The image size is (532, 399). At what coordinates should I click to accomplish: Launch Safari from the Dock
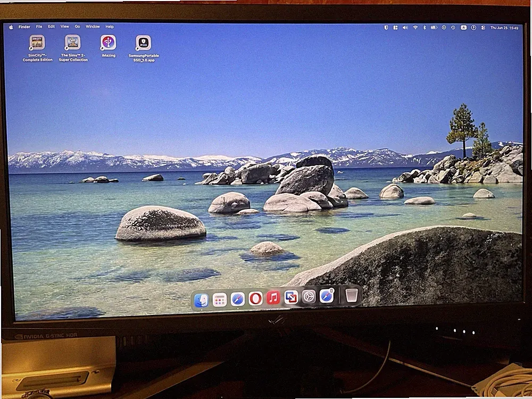(237, 299)
